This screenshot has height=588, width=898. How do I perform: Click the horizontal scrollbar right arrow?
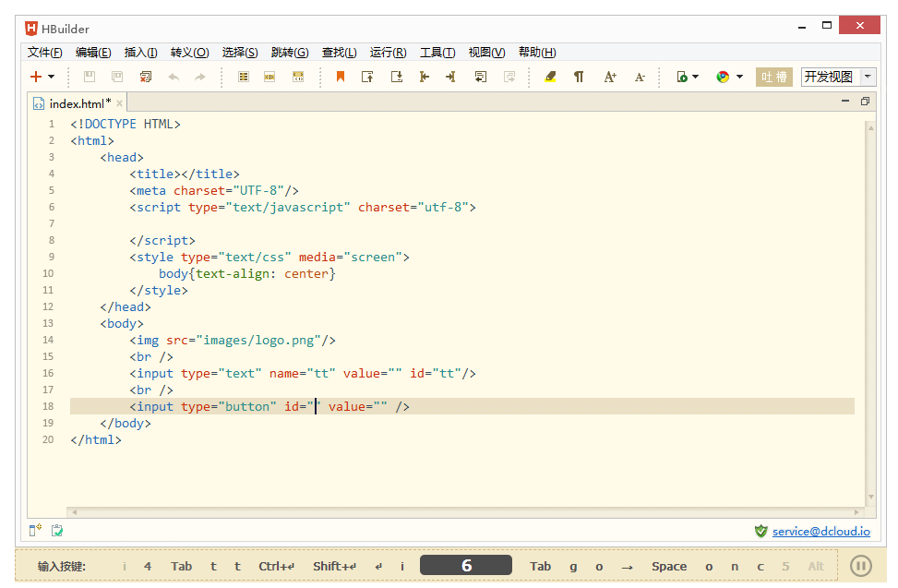856,512
